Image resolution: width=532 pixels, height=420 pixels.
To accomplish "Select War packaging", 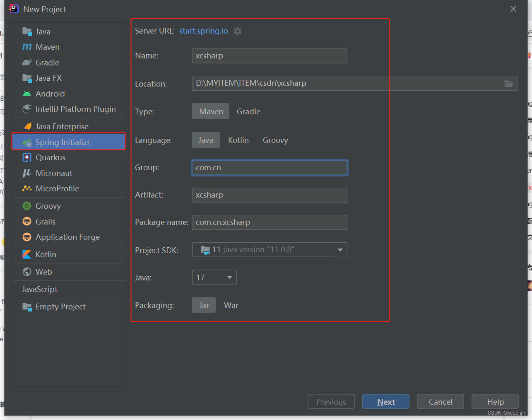I will (231, 305).
